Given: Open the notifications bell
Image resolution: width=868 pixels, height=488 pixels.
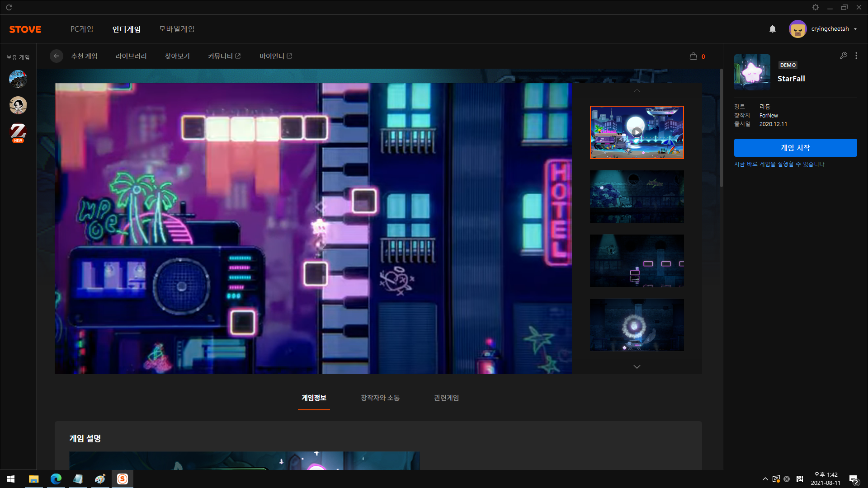Looking at the screenshot, I should (773, 29).
